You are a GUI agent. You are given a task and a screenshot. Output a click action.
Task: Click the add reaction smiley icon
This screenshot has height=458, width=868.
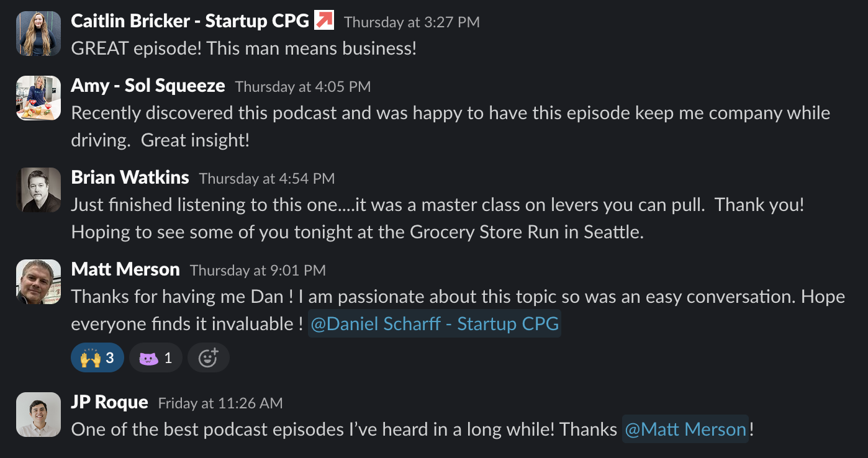tap(208, 357)
